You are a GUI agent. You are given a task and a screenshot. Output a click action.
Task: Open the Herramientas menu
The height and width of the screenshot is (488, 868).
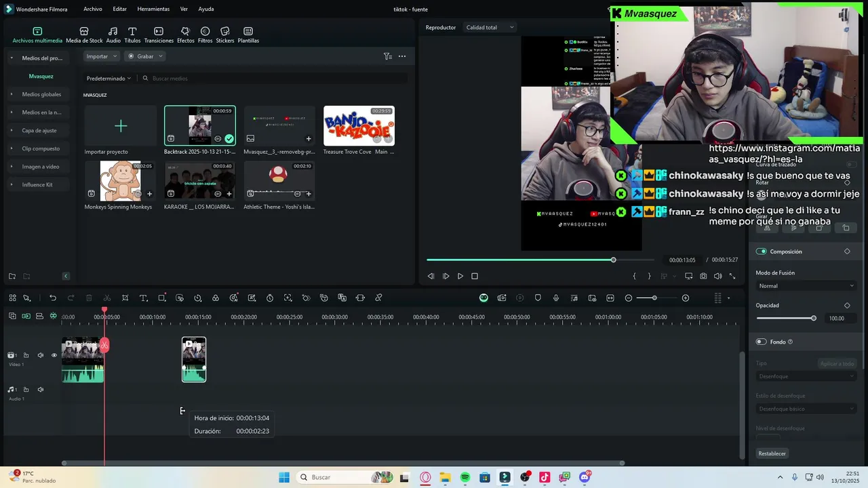click(x=153, y=9)
